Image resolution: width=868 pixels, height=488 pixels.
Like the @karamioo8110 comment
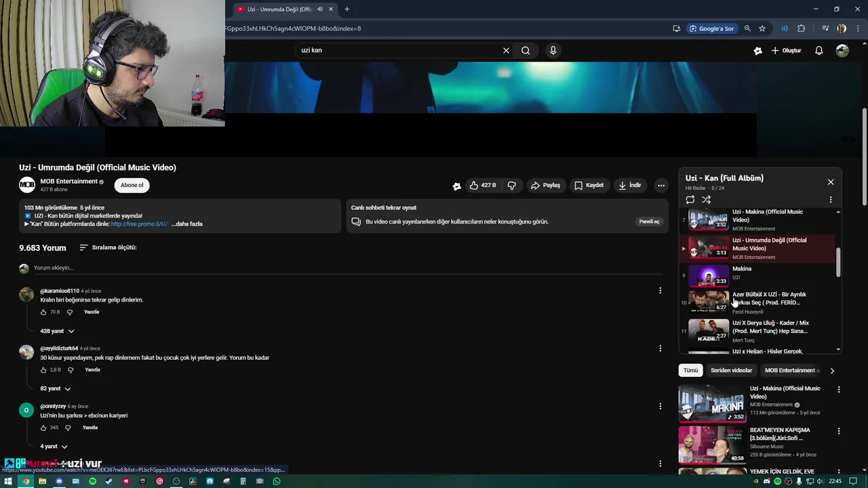point(43,312)
